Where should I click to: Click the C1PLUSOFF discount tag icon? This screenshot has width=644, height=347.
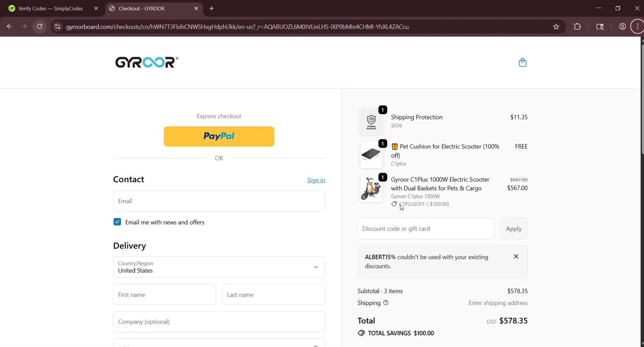(x=394, y=204)
